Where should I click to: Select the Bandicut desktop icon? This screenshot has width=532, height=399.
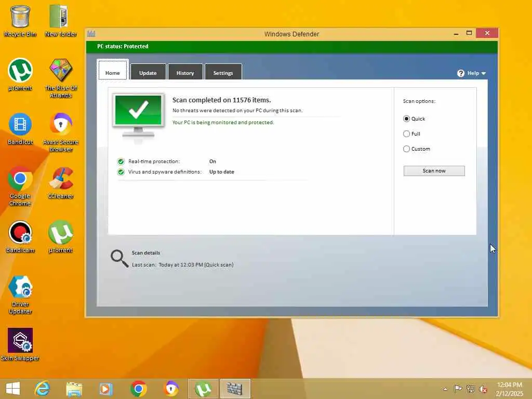(x=20, y=129)
